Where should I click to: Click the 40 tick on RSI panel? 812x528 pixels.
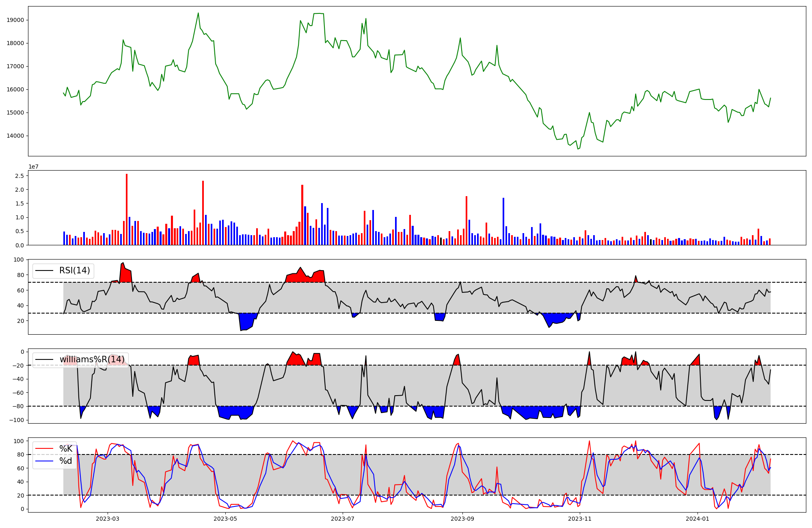tap(20, 306)
